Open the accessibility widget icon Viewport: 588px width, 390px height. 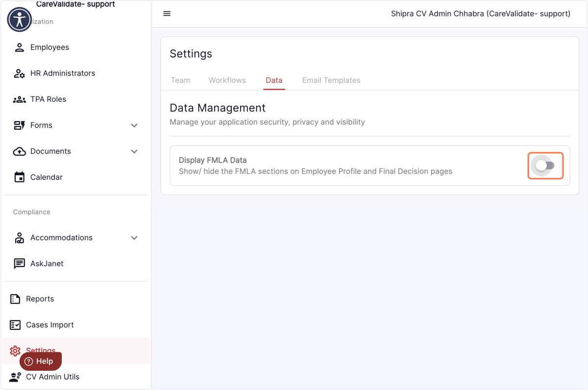coord(20,20)
